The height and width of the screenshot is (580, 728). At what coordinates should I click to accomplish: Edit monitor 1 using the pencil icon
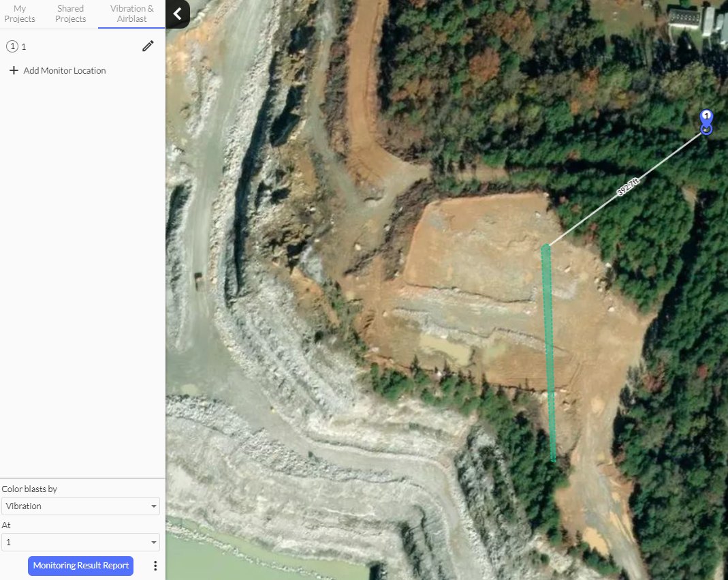click(148, 46)
